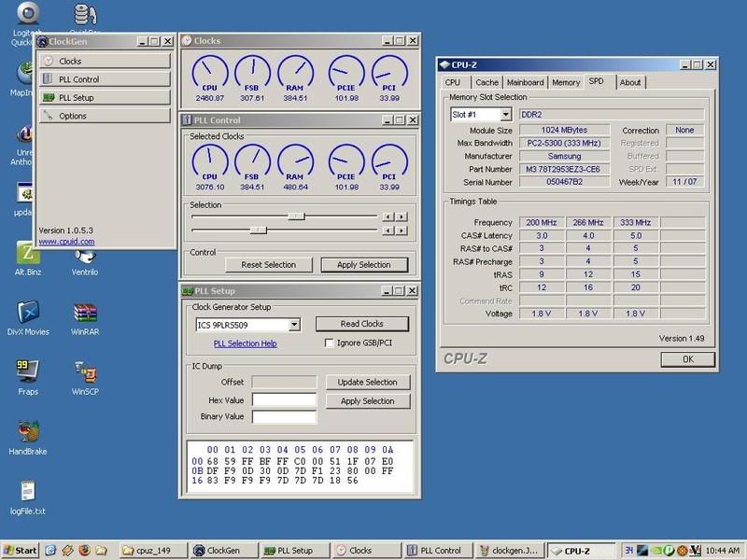The height and width of the screenshot is (560, 747).
Task: Click the Ventrilo V icon in the system tray
Action: tap(695, 551)
